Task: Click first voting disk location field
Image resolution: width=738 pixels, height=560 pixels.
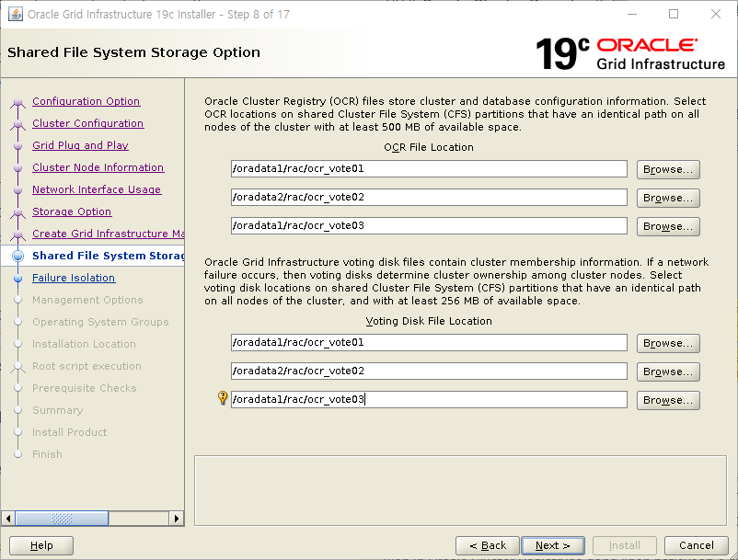Action: click(x=429, y=342)
